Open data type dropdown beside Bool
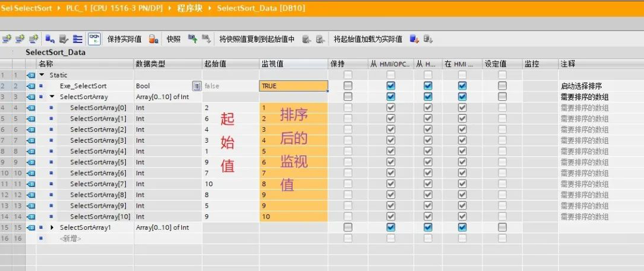644x271 pixels. click(197, 86)
